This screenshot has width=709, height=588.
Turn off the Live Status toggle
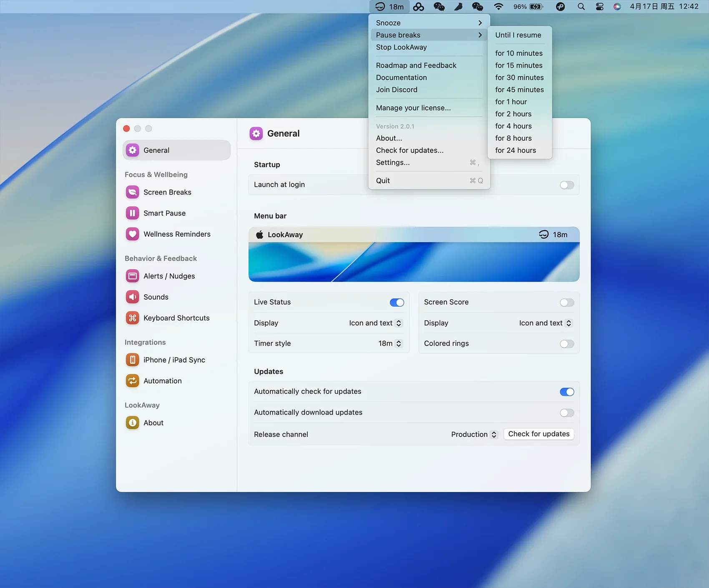(397, 302)
